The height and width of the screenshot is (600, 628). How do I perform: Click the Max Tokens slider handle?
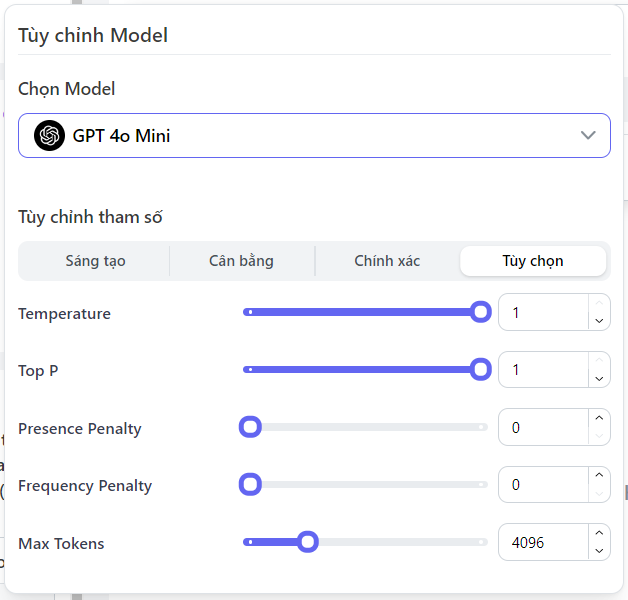[308, 542]
